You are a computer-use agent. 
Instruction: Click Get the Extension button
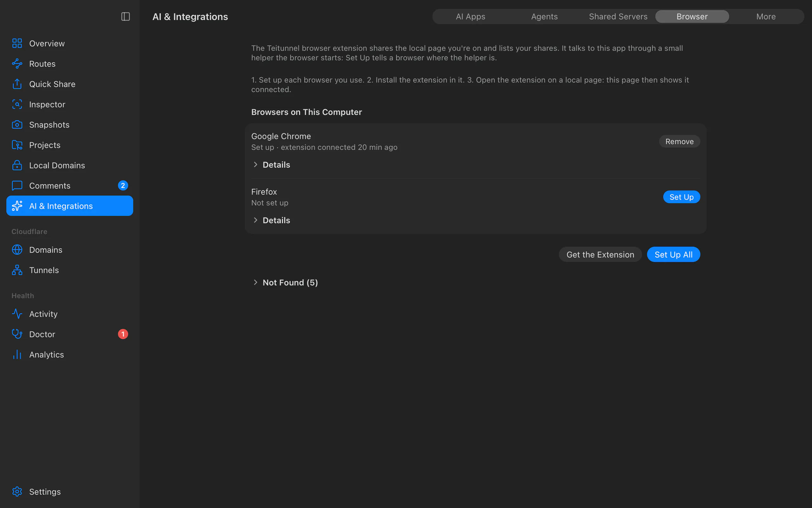(x=600, y=254)
